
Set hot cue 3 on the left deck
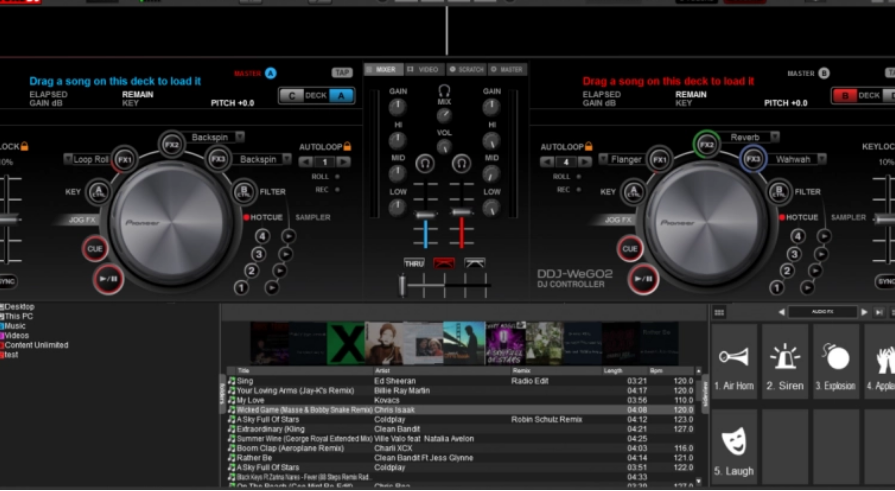tap(259, 253)
